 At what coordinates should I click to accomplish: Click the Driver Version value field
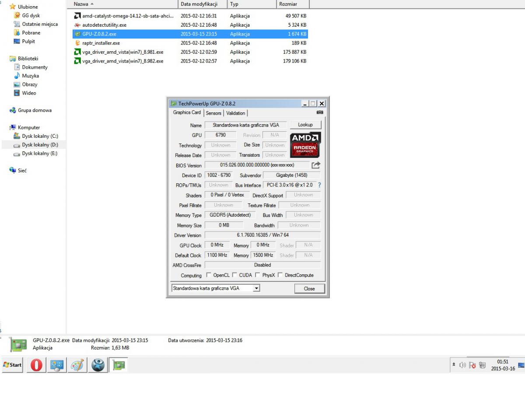click(262, 235)
